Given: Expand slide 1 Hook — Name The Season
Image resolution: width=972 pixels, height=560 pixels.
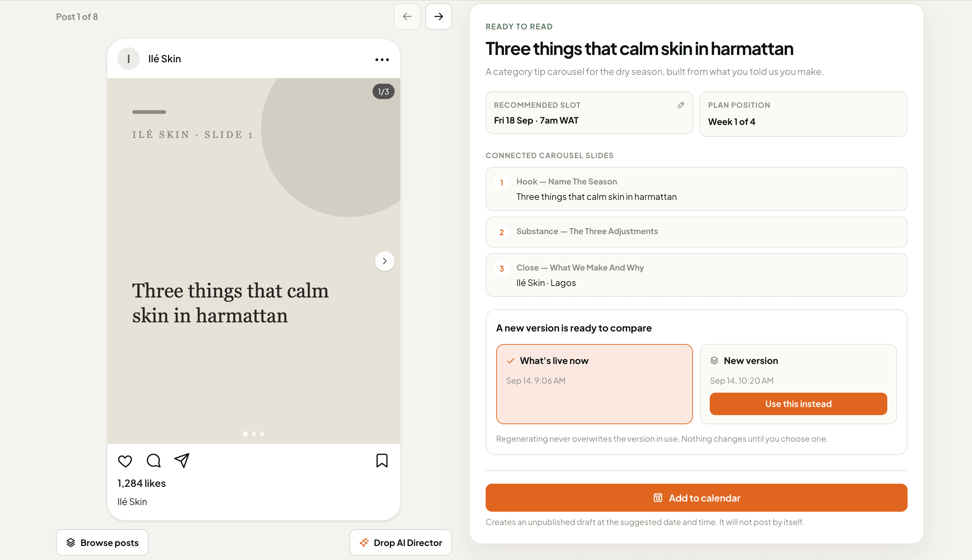Looking at the screenshot, I should point(696,189).
